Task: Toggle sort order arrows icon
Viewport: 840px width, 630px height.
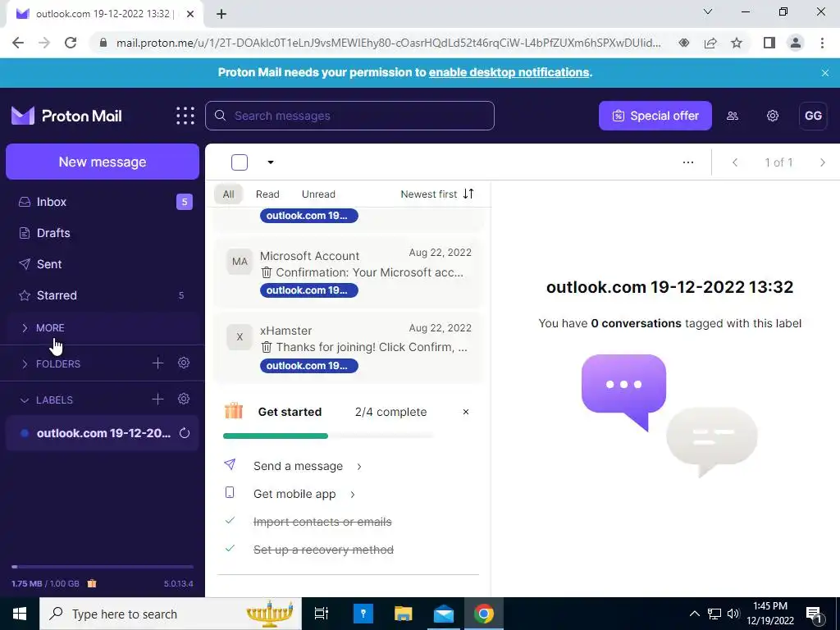Action: (x=468, y=194)
